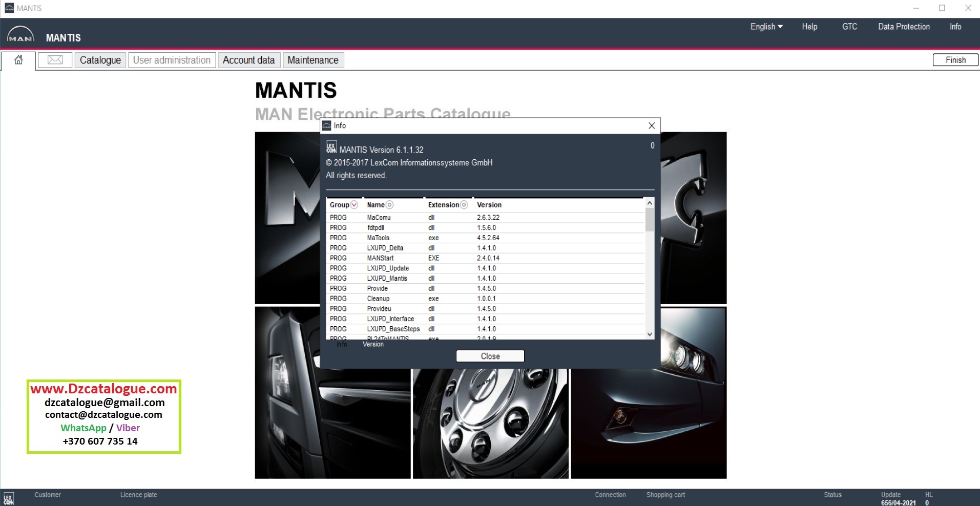Select the MANStart row
980x506 pixels.
click(485, 258)
